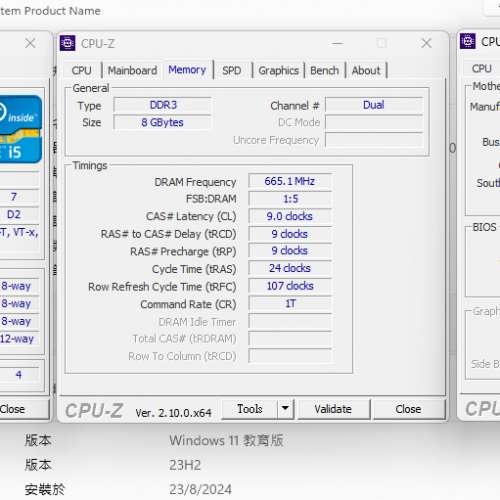
Task: Click the DDR3 memory type field
Action: [163, 105]
